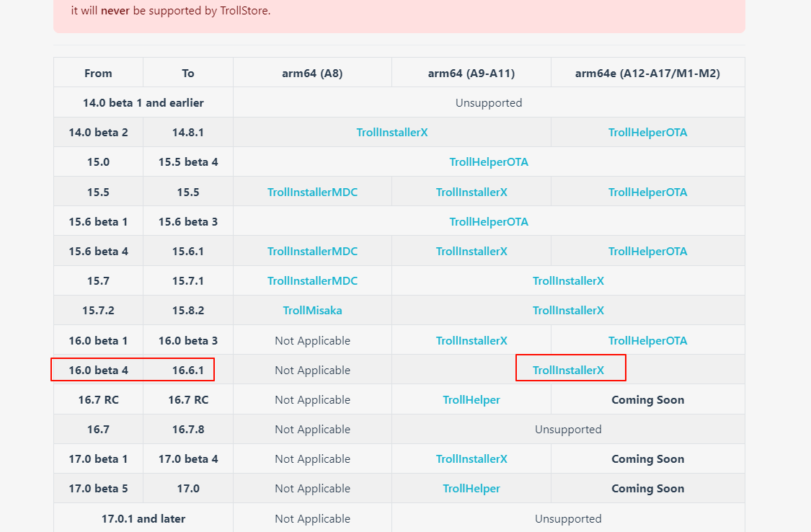811x532 pixels.
Task: Select the "arm64 (A8)" column header
Action: (312, 74)
